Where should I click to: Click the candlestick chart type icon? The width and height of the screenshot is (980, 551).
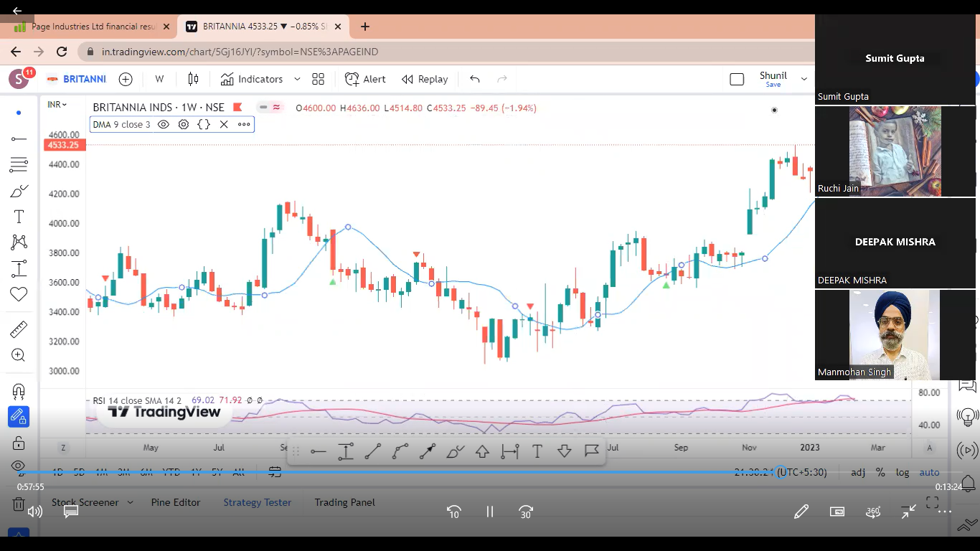click(193, 79)
